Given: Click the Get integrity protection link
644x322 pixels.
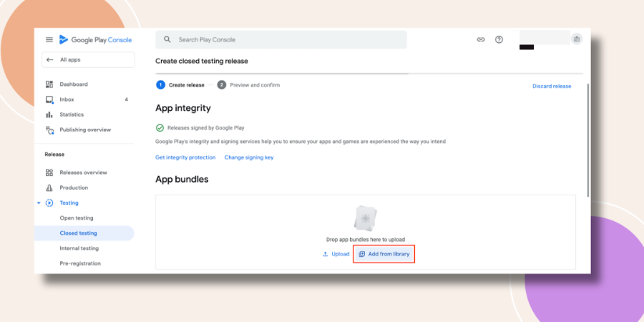Looking at the screenshot, I should (x=185, y=157).
